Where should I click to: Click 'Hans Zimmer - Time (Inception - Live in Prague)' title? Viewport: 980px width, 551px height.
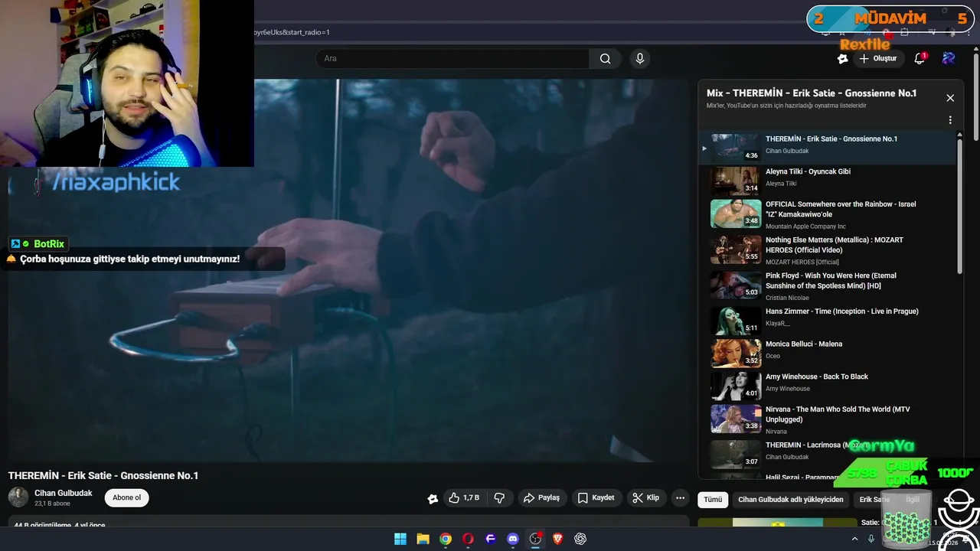tap(842, 311)
